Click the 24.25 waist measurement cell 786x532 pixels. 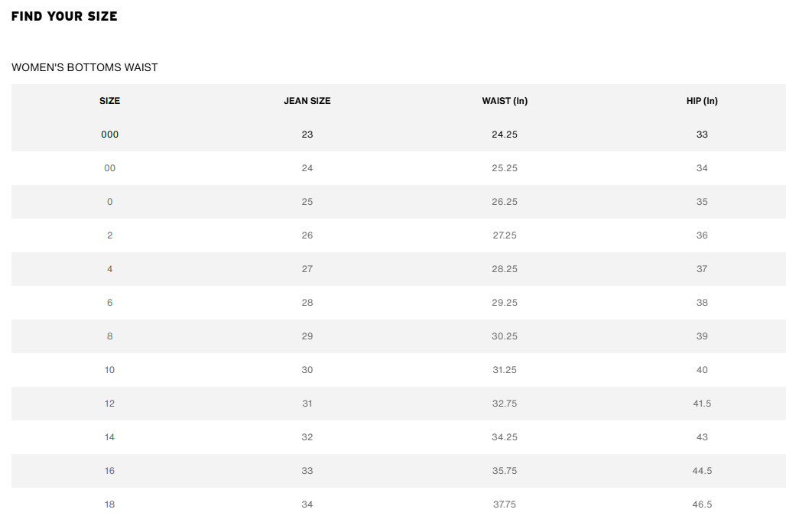[505, 135]
